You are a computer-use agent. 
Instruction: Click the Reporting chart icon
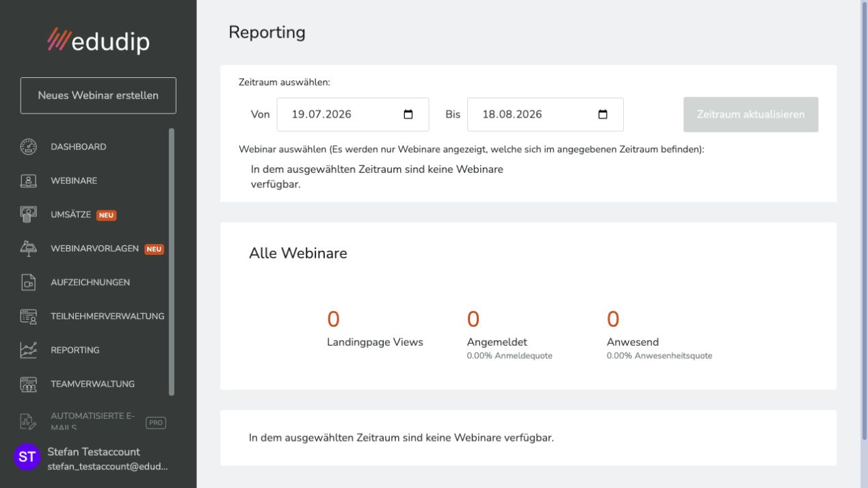coord(27,350)
